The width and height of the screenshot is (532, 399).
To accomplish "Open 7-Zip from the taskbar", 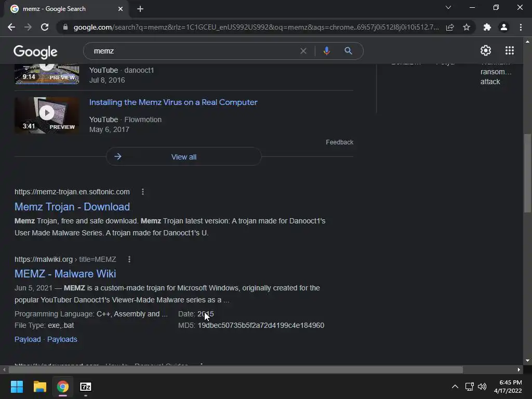I will pos(86,387).
